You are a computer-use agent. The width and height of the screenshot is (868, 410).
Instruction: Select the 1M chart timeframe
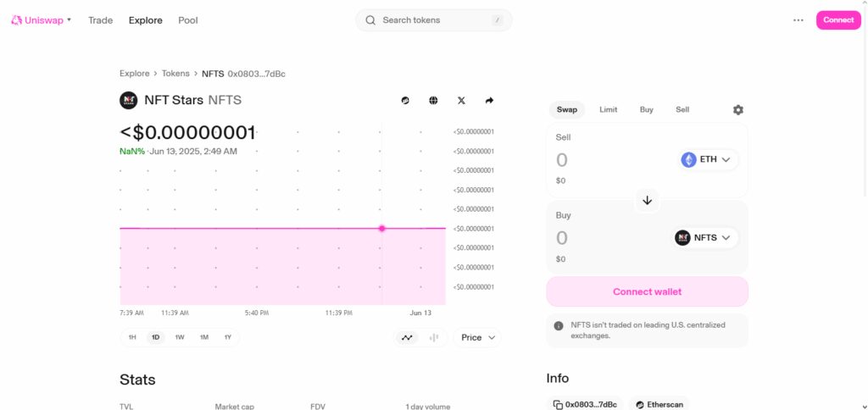[203, 337]
